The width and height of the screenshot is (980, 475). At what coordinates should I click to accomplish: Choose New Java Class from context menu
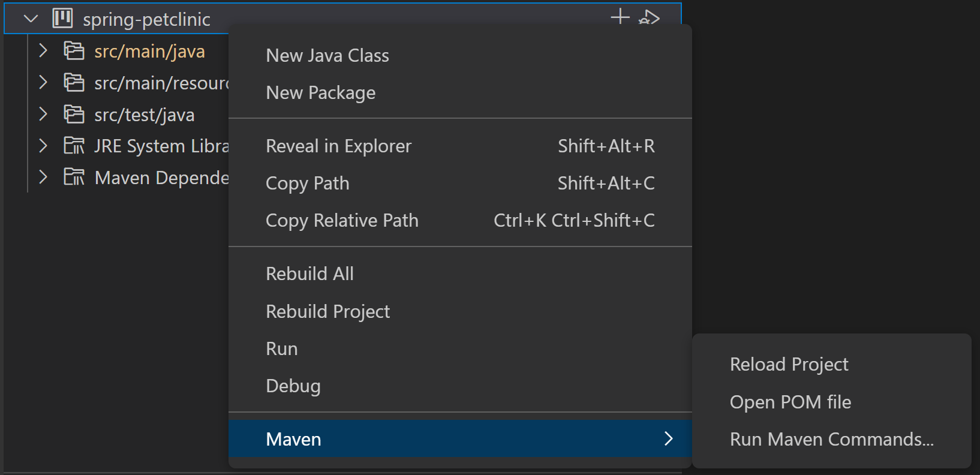(x=327, y=56)
